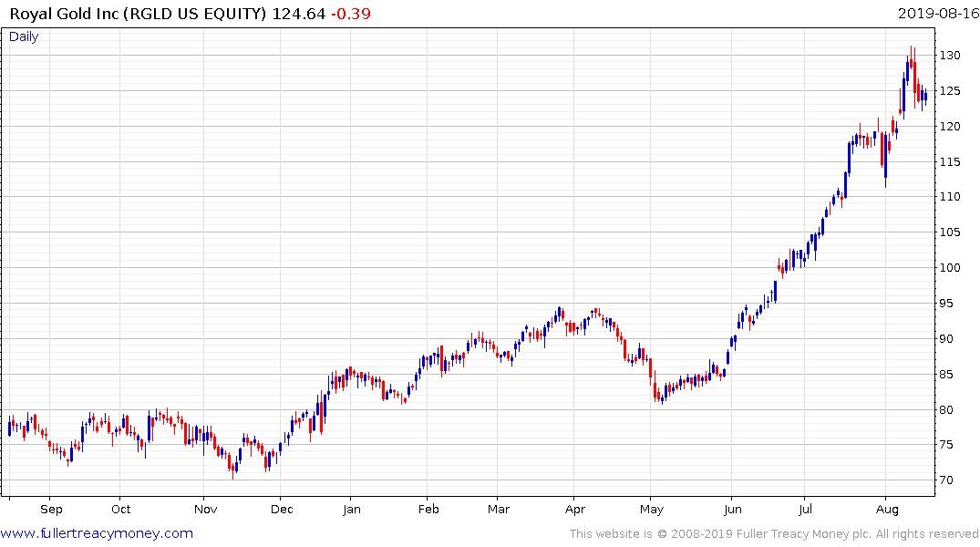
Task: Select the Jun label on time axis
Action: pos(733,510)
